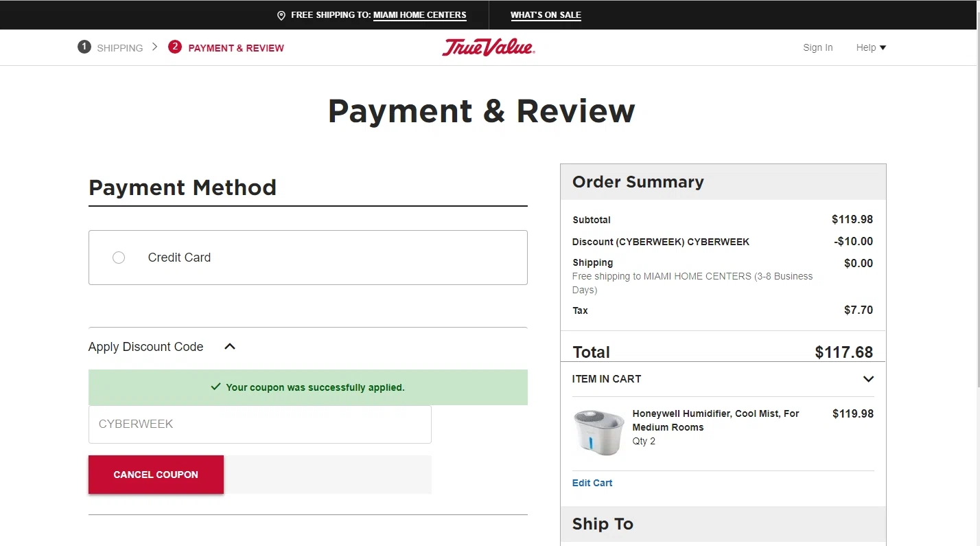Viewport: 980px width, 546px height.
Task: Collapse the Apply Discount Code section
Action: 230,347
